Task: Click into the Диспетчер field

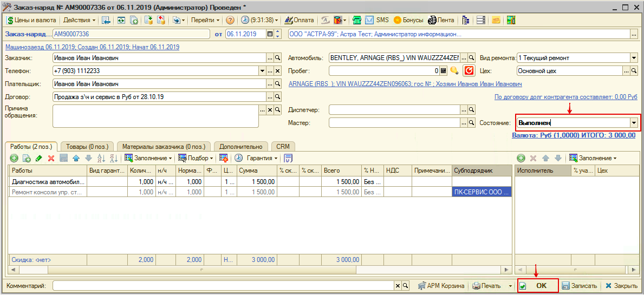Action: pyautogui.click(x=394, y=109)
